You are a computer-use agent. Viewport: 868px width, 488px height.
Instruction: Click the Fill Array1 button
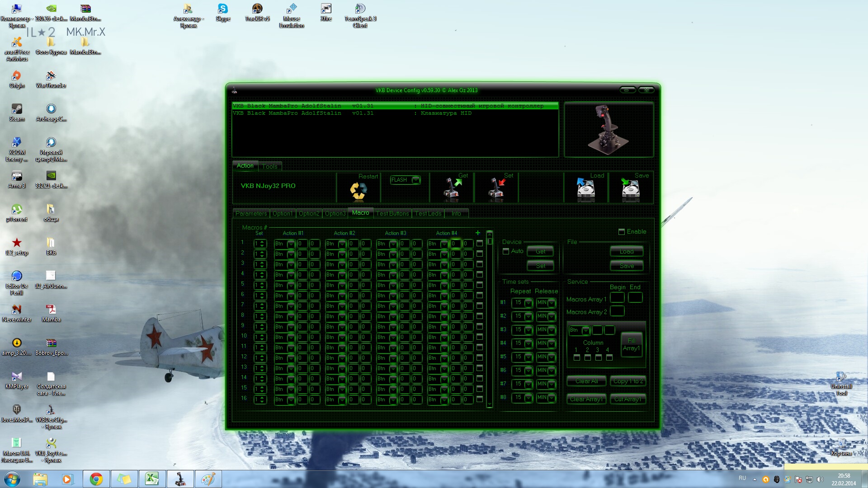pyautogui.click(x=632, y=344)
